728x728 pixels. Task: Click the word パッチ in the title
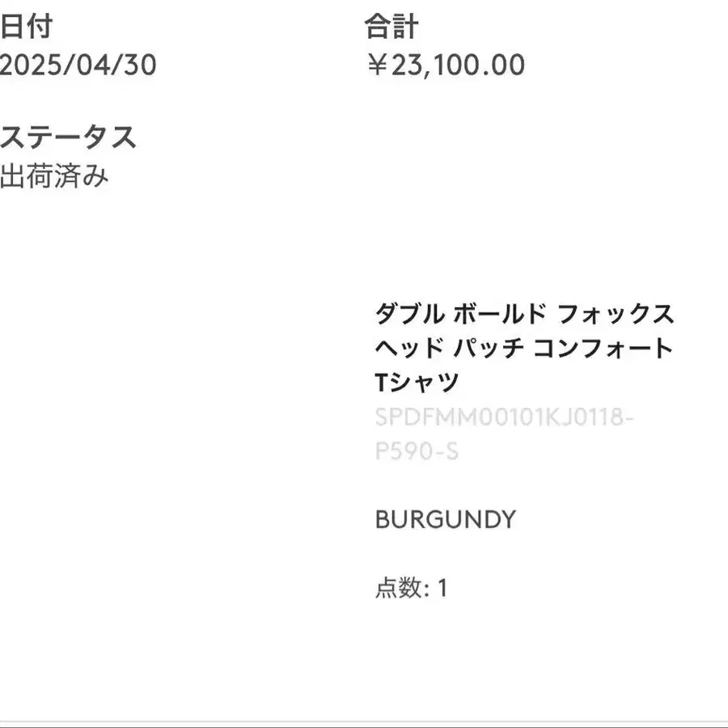[x=489, y=348]
